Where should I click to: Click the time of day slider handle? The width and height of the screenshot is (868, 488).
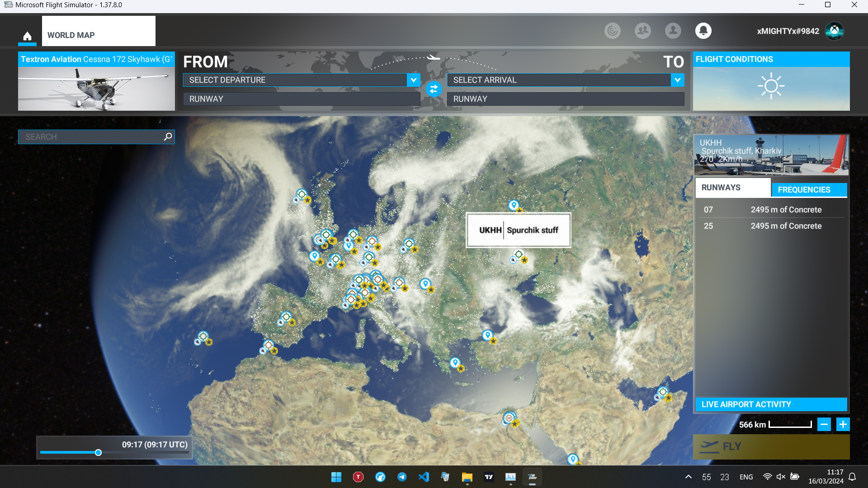pyautogui.click(x=98, y=452)
